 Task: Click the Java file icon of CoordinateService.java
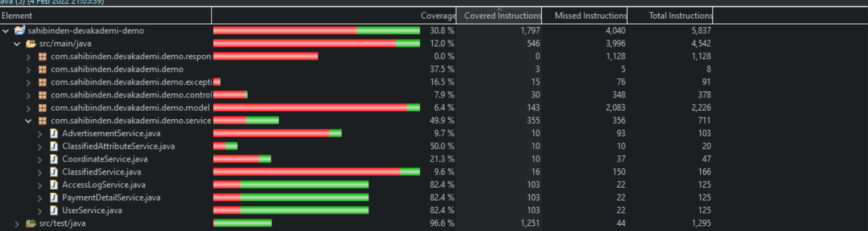point(54,159)
